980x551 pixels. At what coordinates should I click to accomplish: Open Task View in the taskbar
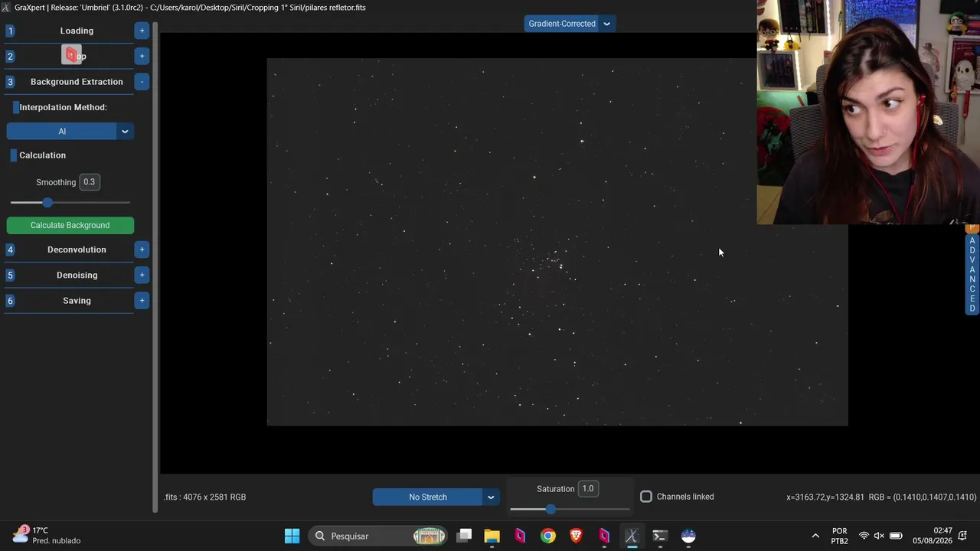(464, 536)
